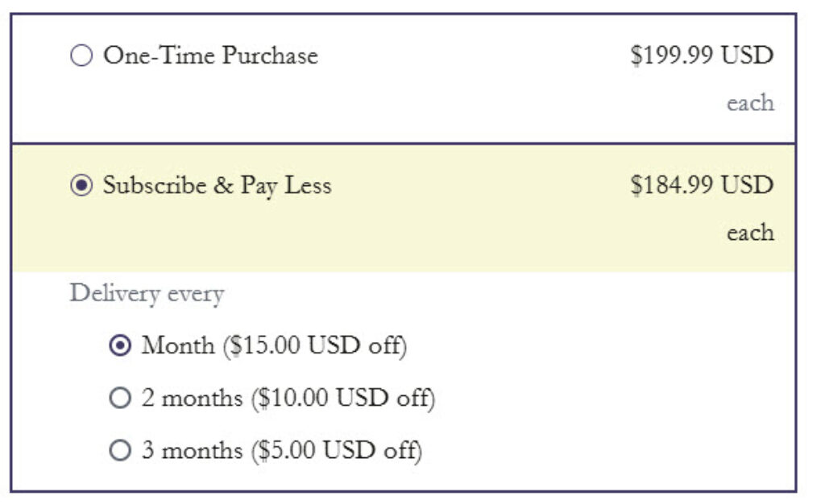Choose the Month delivery radio button
This screenshot has height=504, width=825.
pos(119,346)
